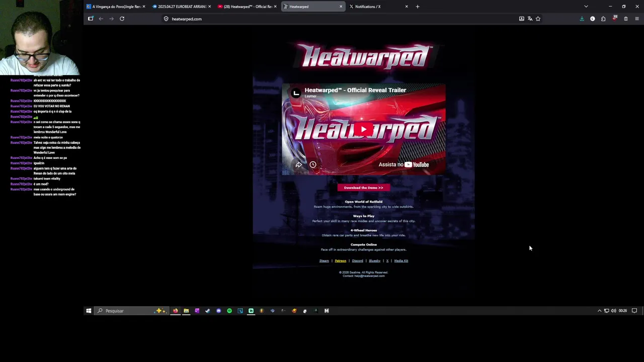Open the Windows notification center
Viewport: 644px width, 362px height.
point(634,311)
